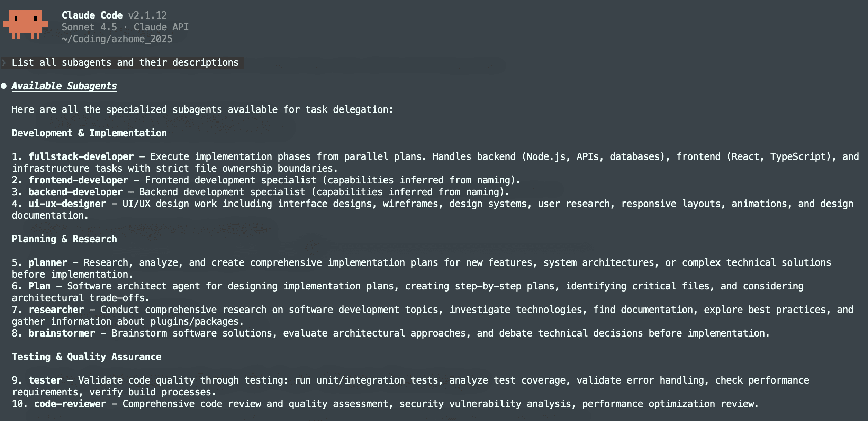Select the backend-developer subagent name

point(75,192)
